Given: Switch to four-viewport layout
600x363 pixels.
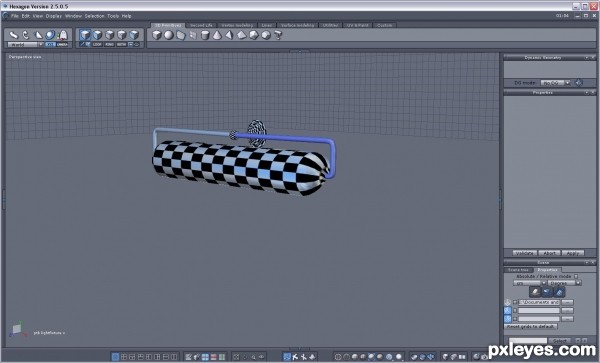Looking at the screenshot, I should coord(124,357).
